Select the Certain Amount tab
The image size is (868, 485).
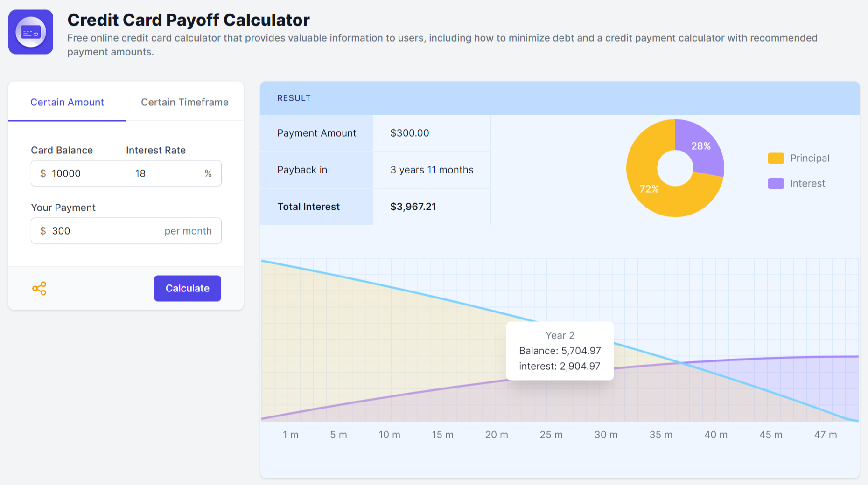[67, 102]
